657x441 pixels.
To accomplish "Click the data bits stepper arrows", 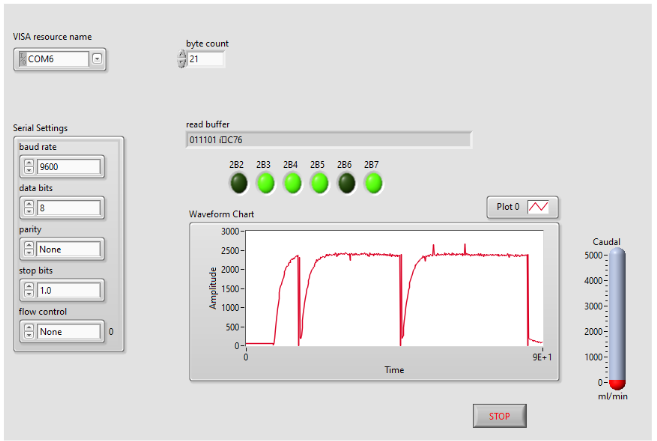I will pyautogui.click(x=28, y=208).
